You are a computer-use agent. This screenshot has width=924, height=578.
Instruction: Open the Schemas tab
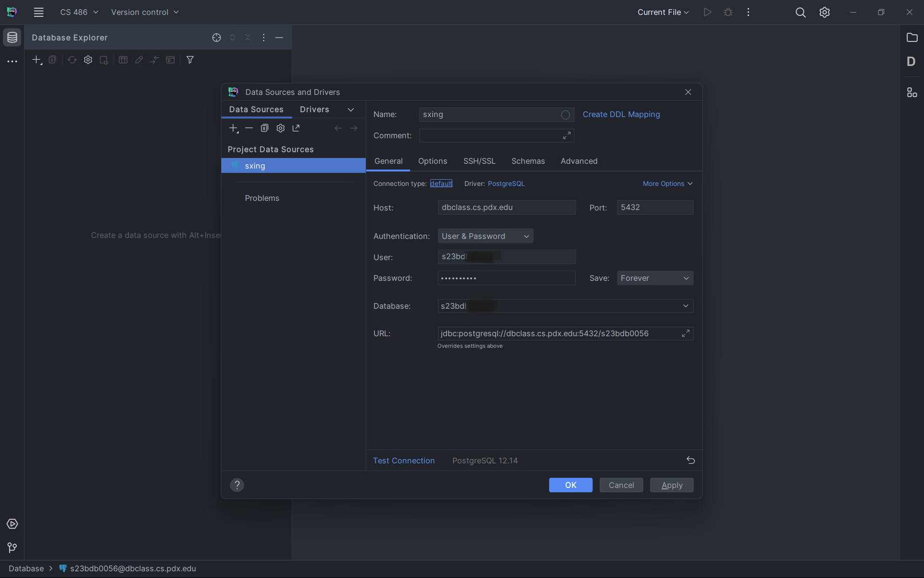click(528, 161)
